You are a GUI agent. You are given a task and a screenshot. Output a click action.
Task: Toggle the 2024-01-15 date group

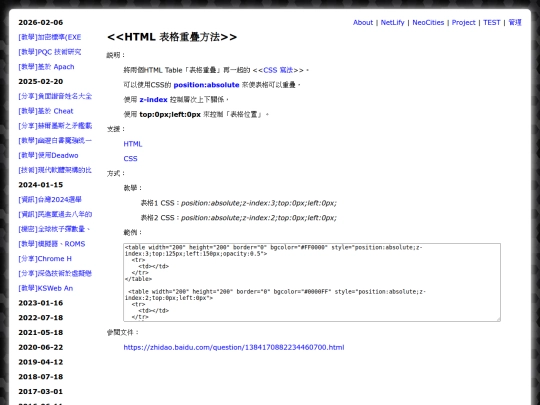click(41, 185)
